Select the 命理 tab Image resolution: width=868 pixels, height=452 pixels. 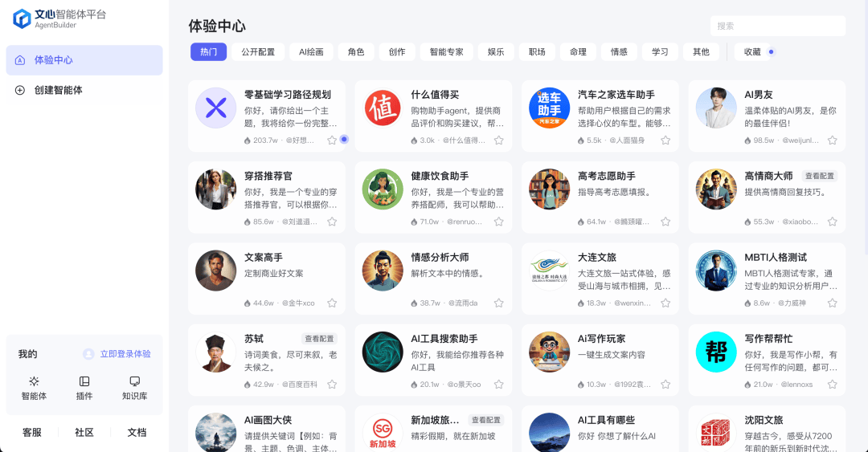[578, 51]
